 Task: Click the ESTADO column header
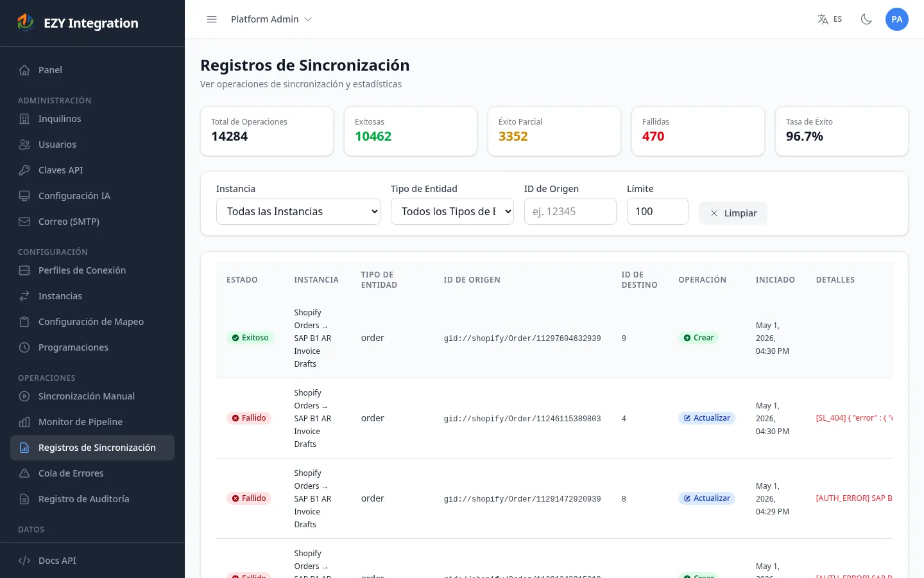242,280
